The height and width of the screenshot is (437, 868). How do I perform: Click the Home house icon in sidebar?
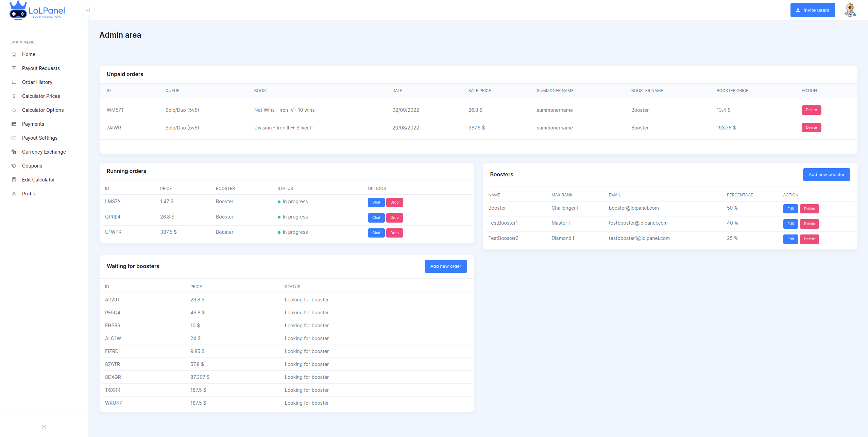tap(14, 54)
